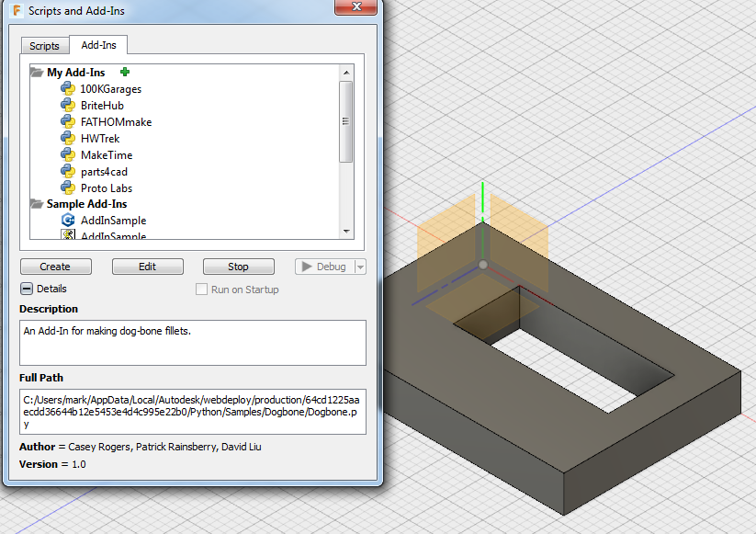Click the Python icon beside 100KGarages

(67, 89)
